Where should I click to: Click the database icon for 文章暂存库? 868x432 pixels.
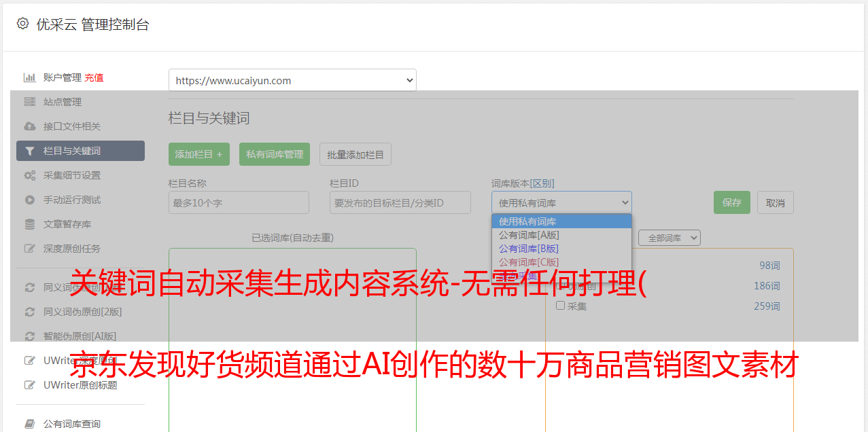click(29, 224)
